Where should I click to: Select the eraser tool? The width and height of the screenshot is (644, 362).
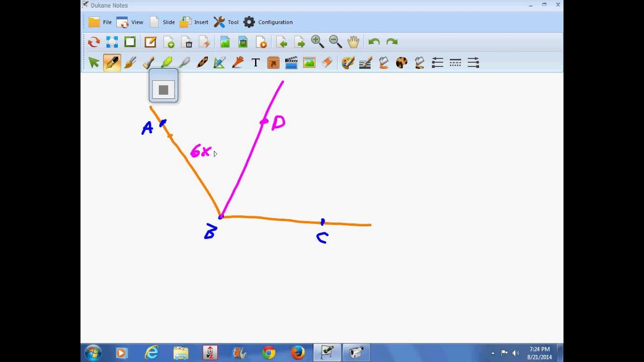(x=327, y=63)
